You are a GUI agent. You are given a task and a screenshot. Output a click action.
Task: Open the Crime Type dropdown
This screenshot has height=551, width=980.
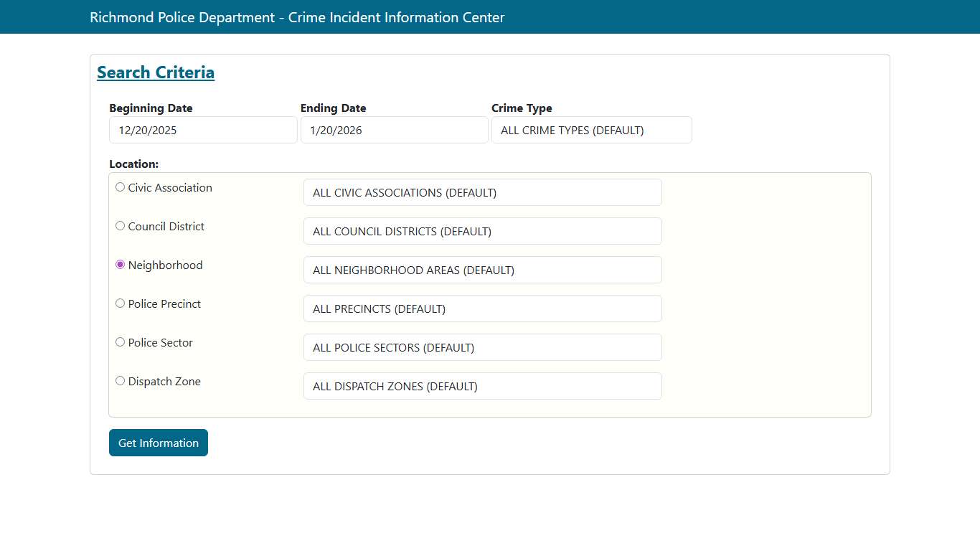[591, 130]
